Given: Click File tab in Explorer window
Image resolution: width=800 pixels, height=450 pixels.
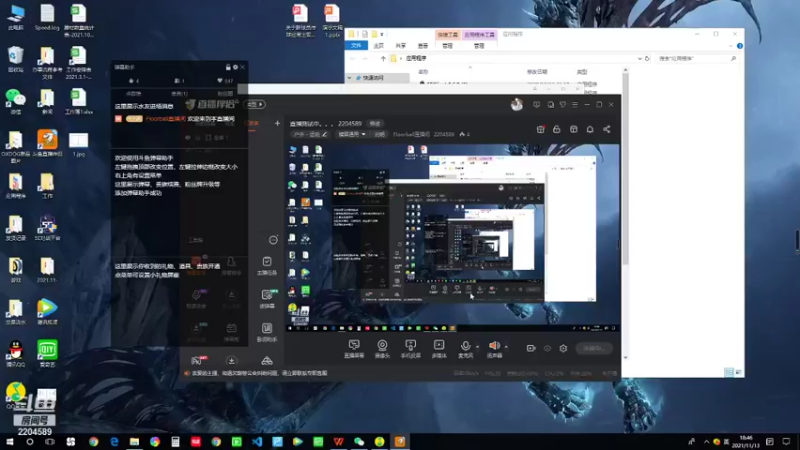Looking at the screenshot, I should pyautogui.click(x=356, y=45).
